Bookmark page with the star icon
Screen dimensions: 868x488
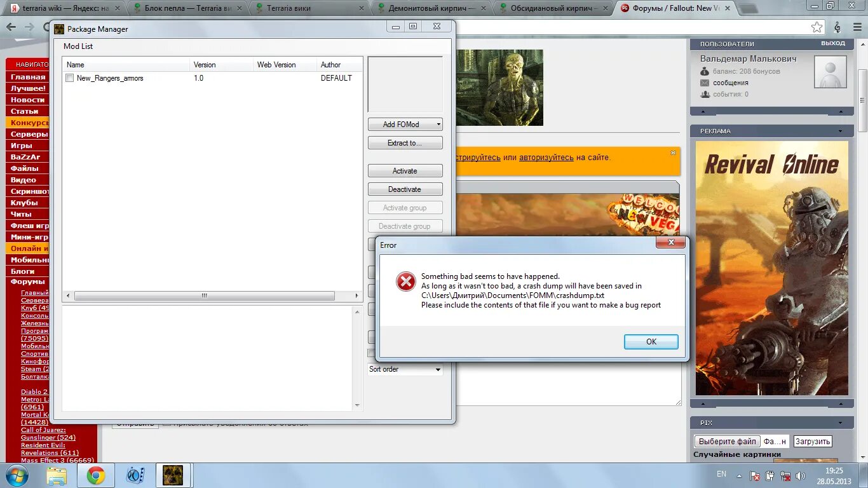817,27
